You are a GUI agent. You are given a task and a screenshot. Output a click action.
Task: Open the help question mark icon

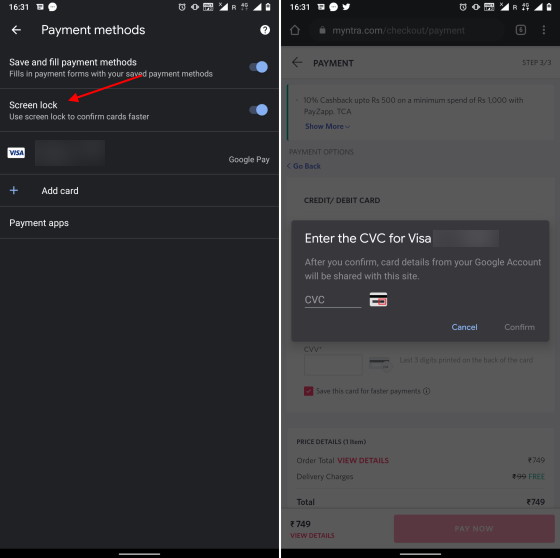pyautogui.click(x=265, y=30)
